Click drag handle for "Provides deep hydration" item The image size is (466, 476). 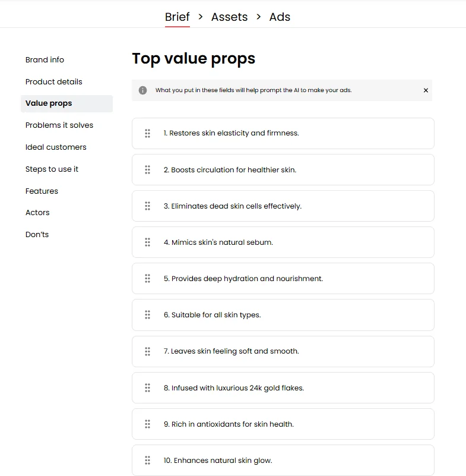tap(147, 279)
